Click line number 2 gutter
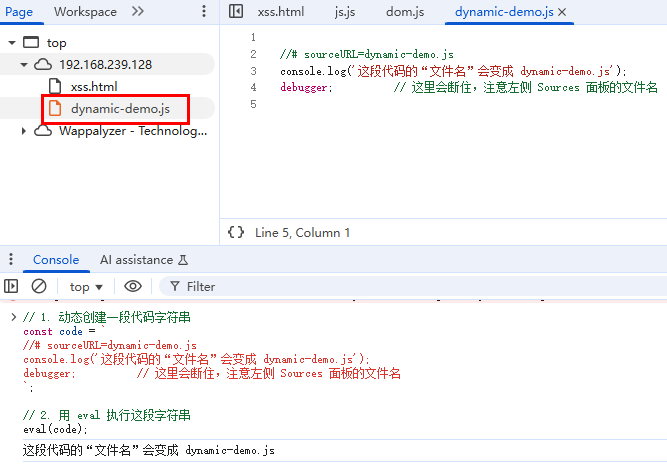 point(254,54)
